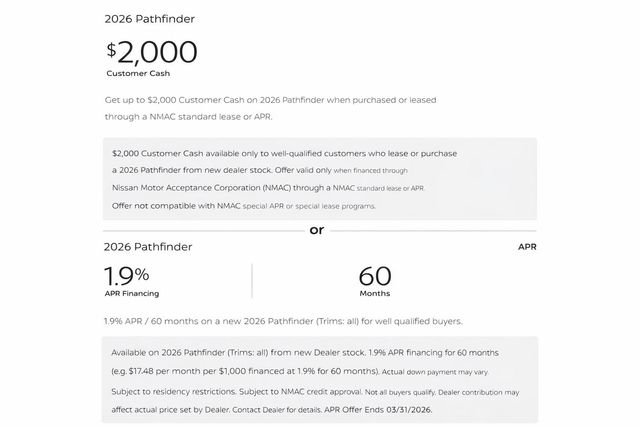Screen dimensions: 640x427
Task: Click the 'Offer not compatible with NMAC' line
Action: [x=245, y=206]
